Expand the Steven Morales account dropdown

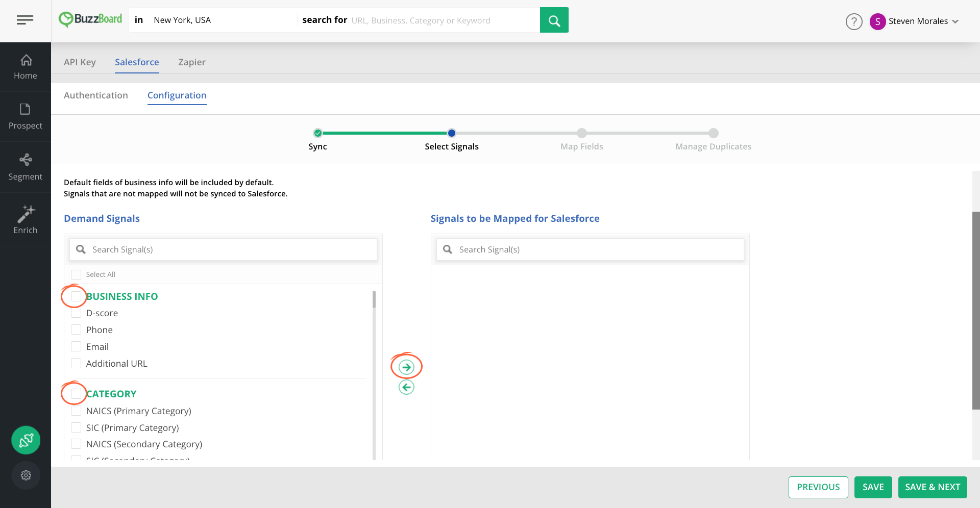(x=955, y=21)
